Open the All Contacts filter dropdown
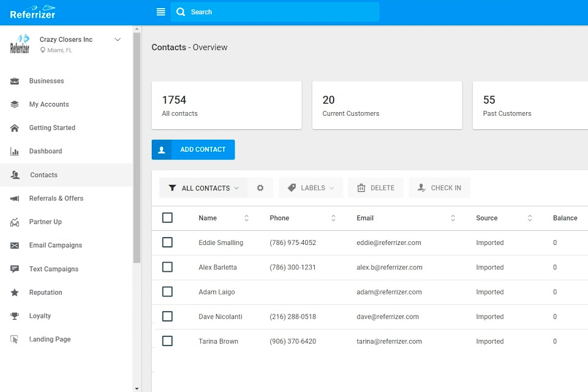Viewport: 588px width, 392px height. tap(203, 188)
